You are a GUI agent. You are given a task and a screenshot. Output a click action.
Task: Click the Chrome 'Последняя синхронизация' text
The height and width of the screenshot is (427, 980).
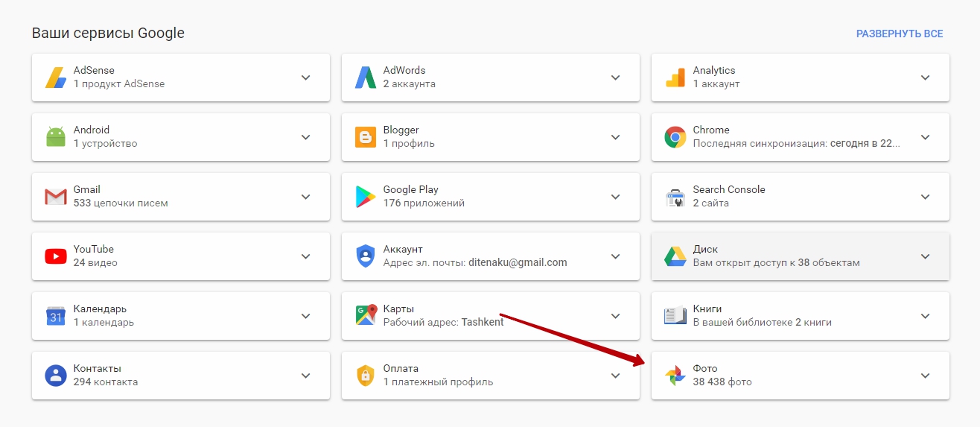pos(797,144)
